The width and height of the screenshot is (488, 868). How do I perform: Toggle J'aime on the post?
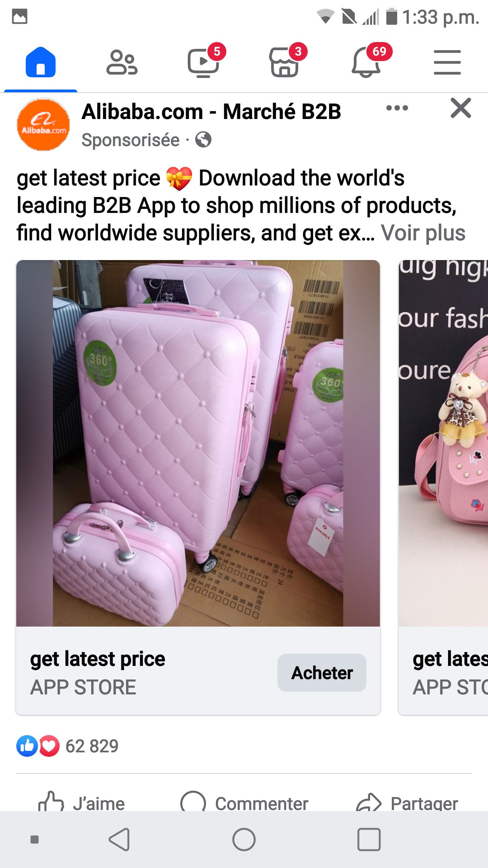click(x=81, y=803)
